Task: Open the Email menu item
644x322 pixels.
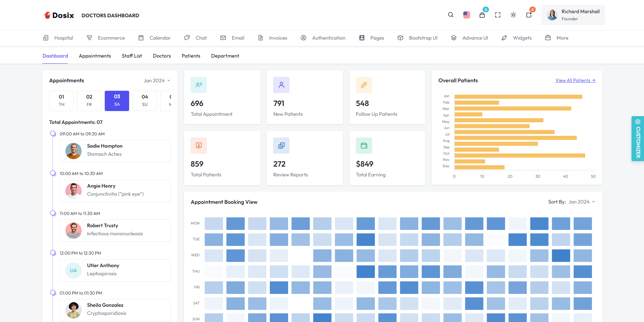Action: [x=232, y=38]
